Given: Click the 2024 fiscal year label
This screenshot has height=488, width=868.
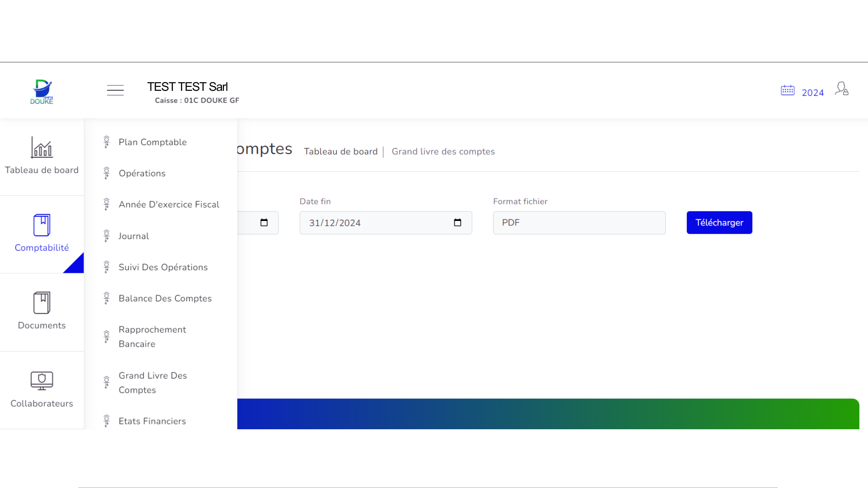Looking at the screenshot, I should click(812, 93).
